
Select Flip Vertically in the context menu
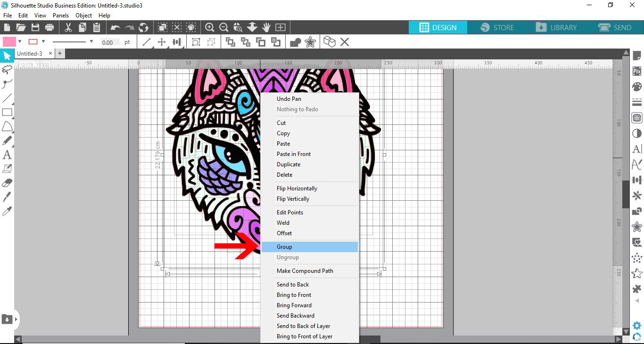(x=310, y=199)
